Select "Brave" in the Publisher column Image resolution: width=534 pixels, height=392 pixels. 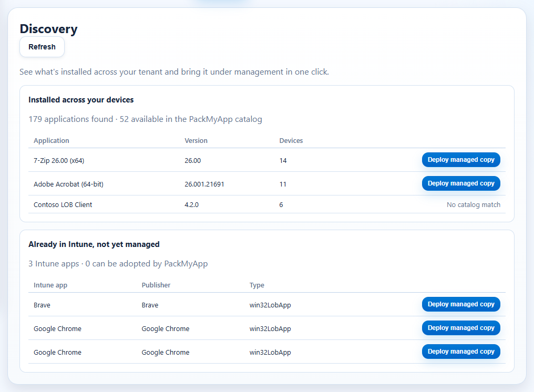click(x=150, y=305)
